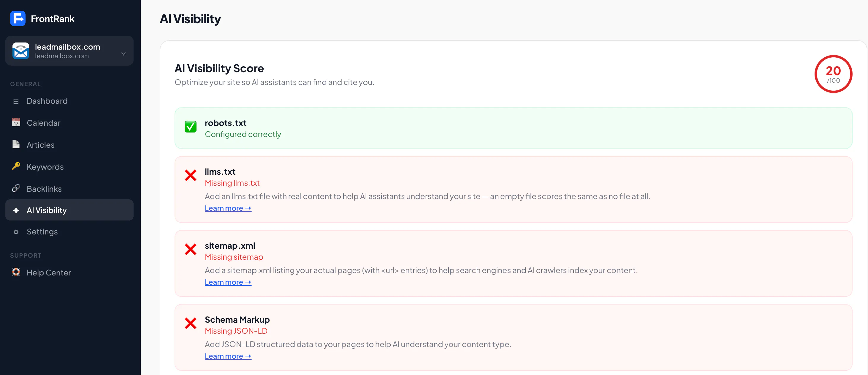868x375 pixels.
Task: Click the SUPPORT section label
Action: click(26, 255)
